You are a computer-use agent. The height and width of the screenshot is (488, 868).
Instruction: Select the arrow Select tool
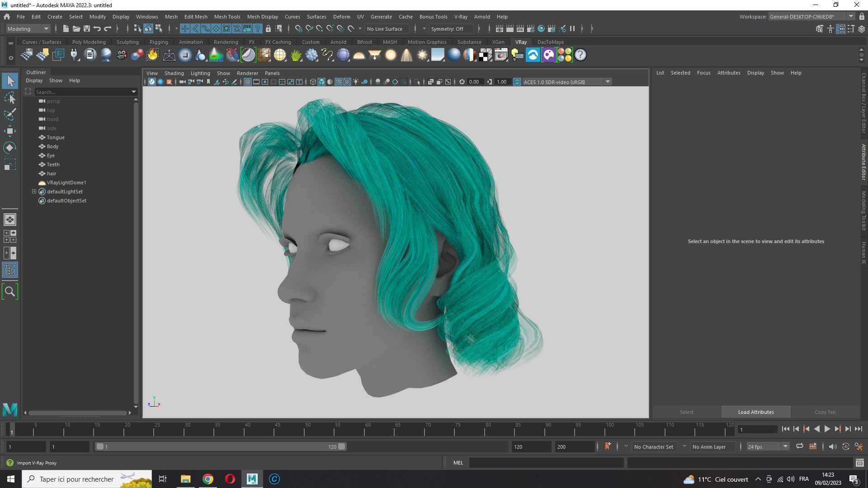pos(10,81)
